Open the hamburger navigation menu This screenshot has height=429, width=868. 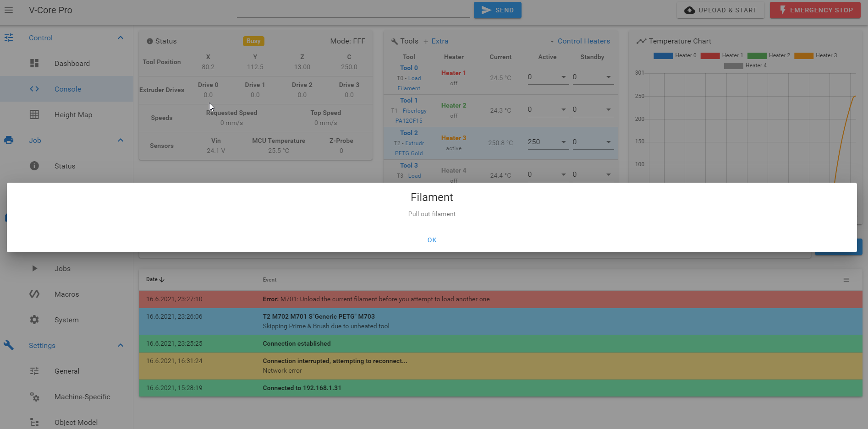click(x=9, y=10)
